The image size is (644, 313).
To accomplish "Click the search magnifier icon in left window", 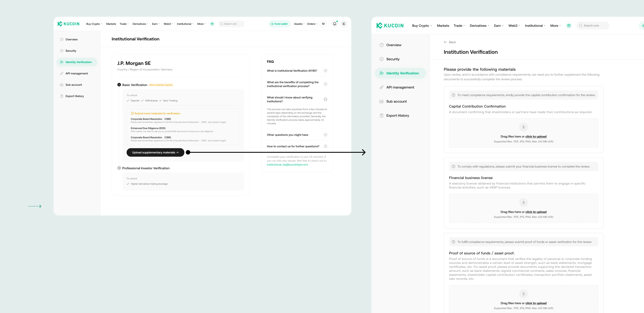I will point(222,24).
